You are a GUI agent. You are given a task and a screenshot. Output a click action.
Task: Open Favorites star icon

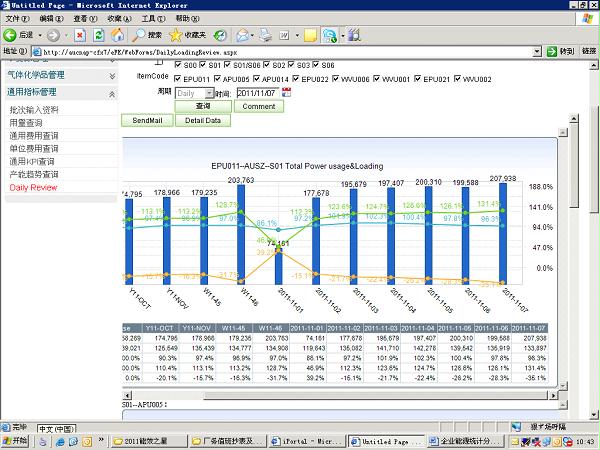176,35
